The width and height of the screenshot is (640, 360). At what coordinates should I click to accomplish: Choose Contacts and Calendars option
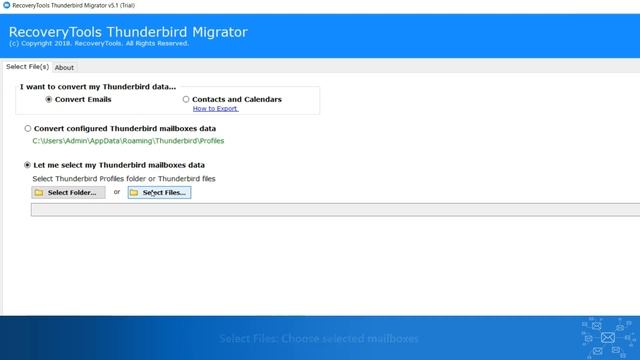pos(186,99)
